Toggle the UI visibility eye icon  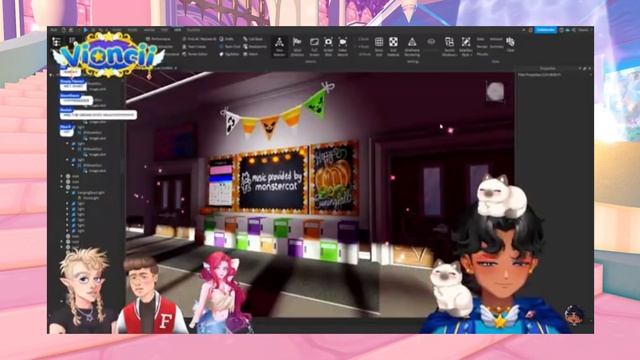pyautogui.click(x=431, y=42)
